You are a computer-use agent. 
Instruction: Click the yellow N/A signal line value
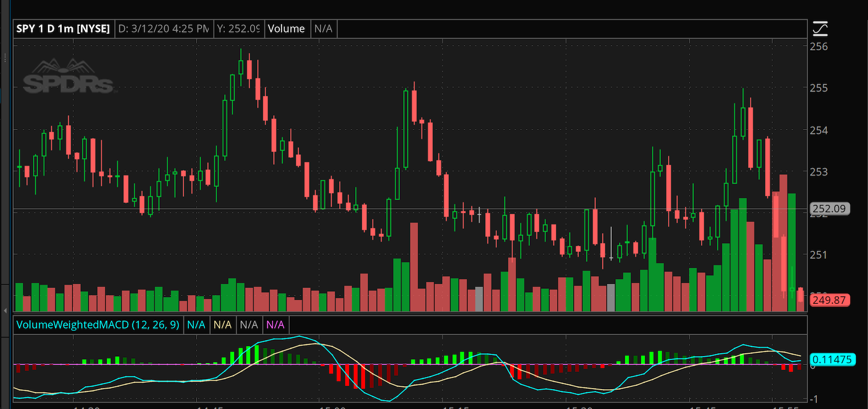tap(223, 325)
